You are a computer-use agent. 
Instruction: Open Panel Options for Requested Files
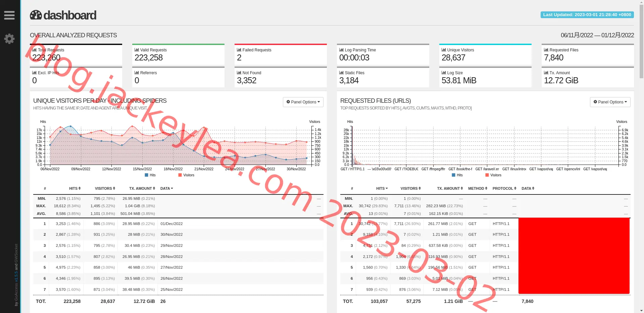click(x=610, y=102)
